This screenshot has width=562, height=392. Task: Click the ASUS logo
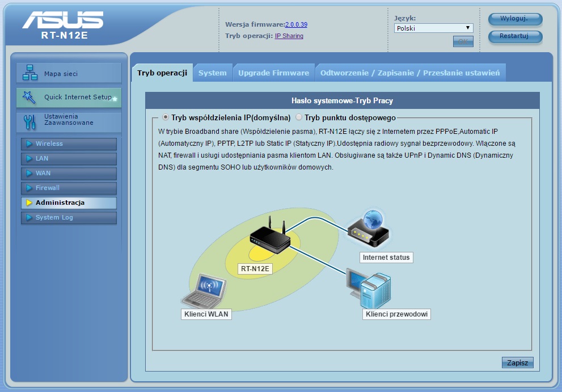pyautogui.click(x=63, y=19)
